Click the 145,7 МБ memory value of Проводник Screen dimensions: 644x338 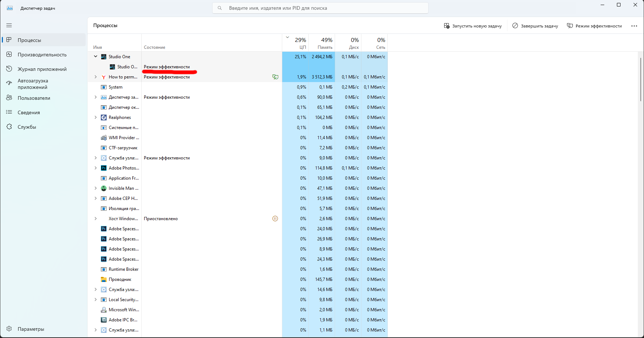[324, 279]
